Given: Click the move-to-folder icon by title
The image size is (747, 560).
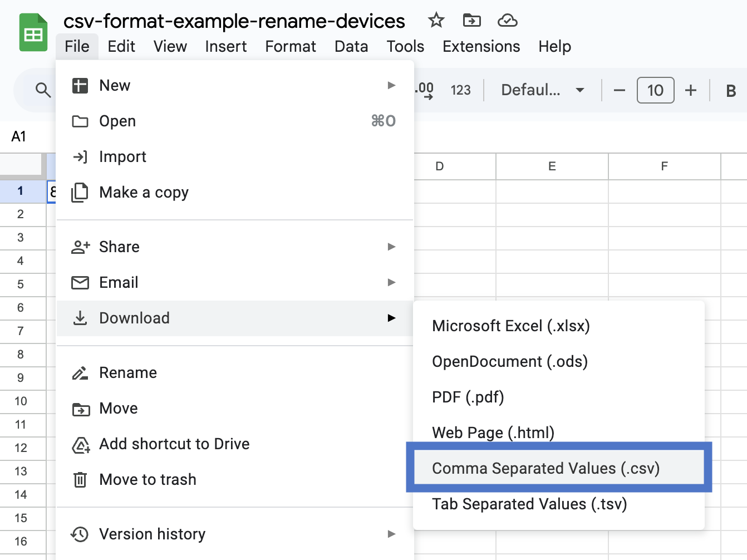Looking at the screenshot, I should click(x=471, y=21).
